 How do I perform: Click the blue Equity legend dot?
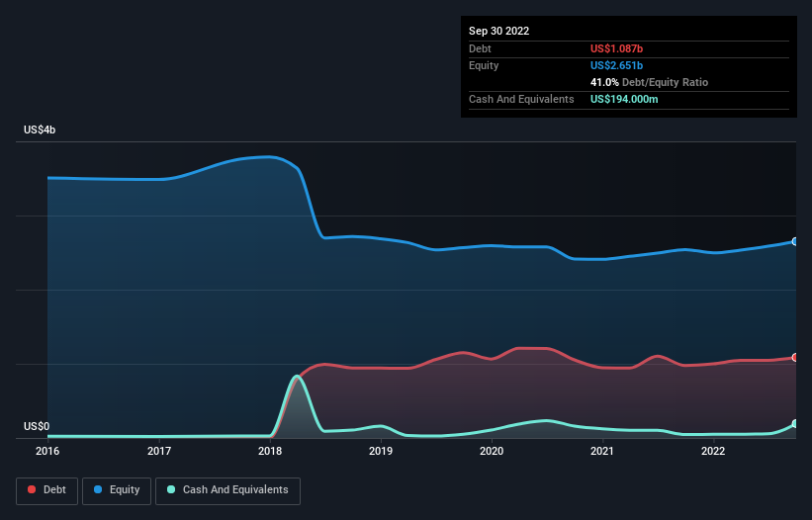coord(98,489)
